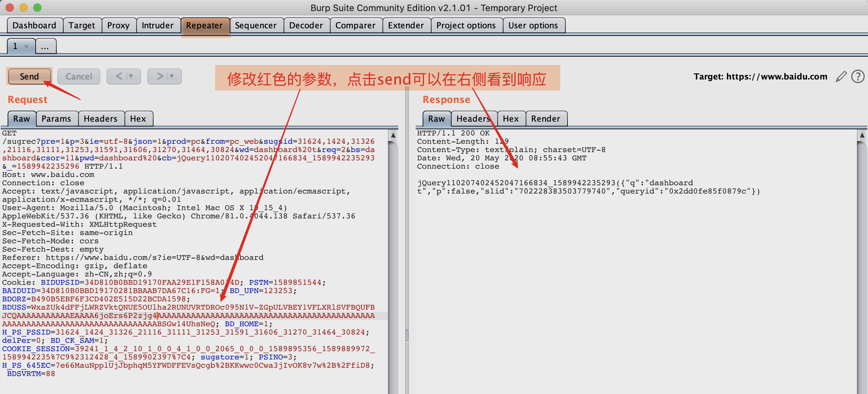Click the 'Accept-Encoding: gzip, deflate' line

pos(75,266)
